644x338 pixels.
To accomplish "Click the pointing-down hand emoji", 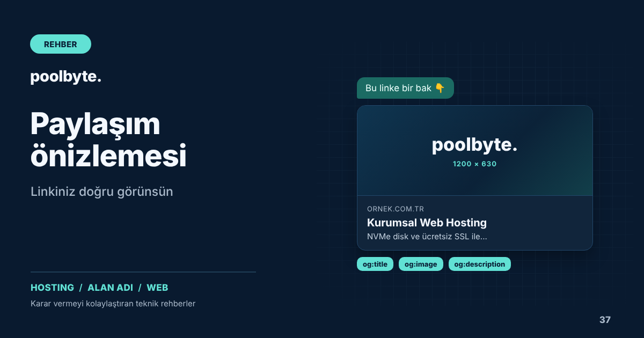I will [440, 88].
